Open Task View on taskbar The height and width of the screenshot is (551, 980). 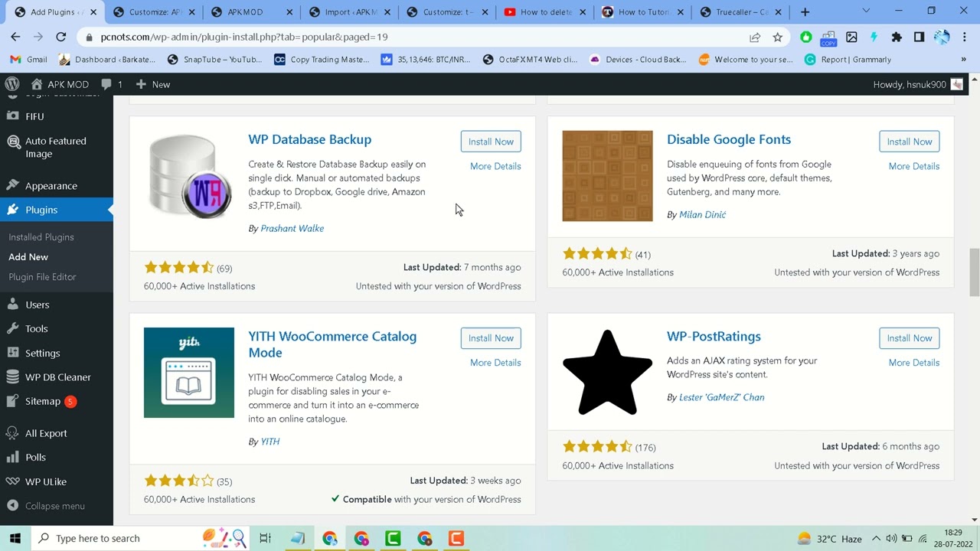coord(265,538)
